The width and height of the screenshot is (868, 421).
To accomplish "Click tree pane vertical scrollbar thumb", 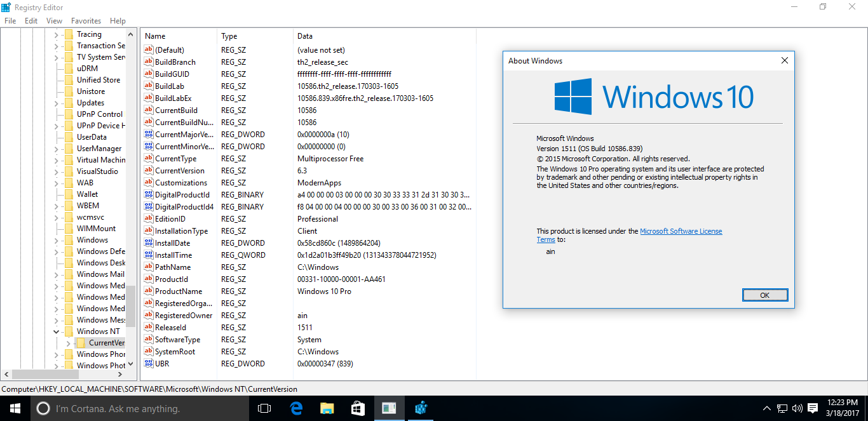I will 131,306.
